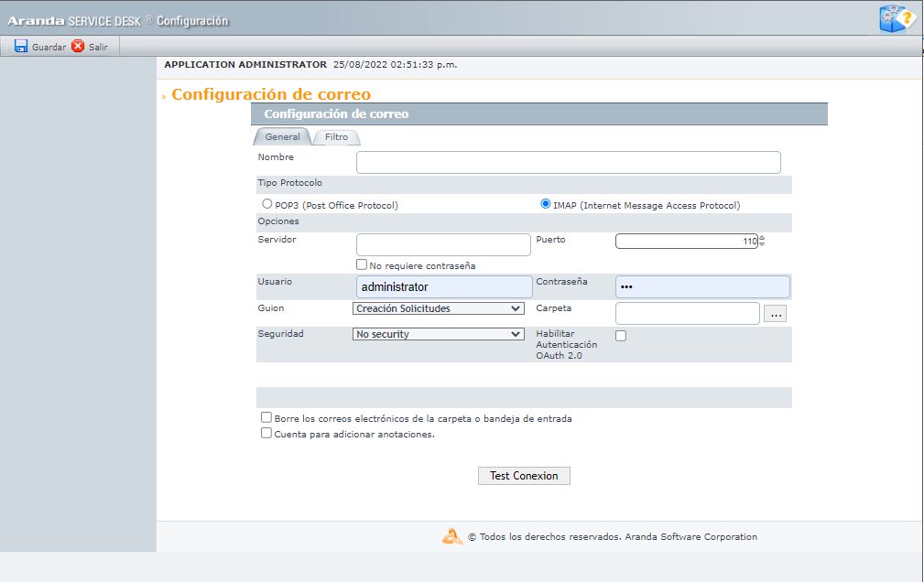Select the General tab
Image resolution: width=924 pixels, height=582 pixels.
click(x=282, y=137)
